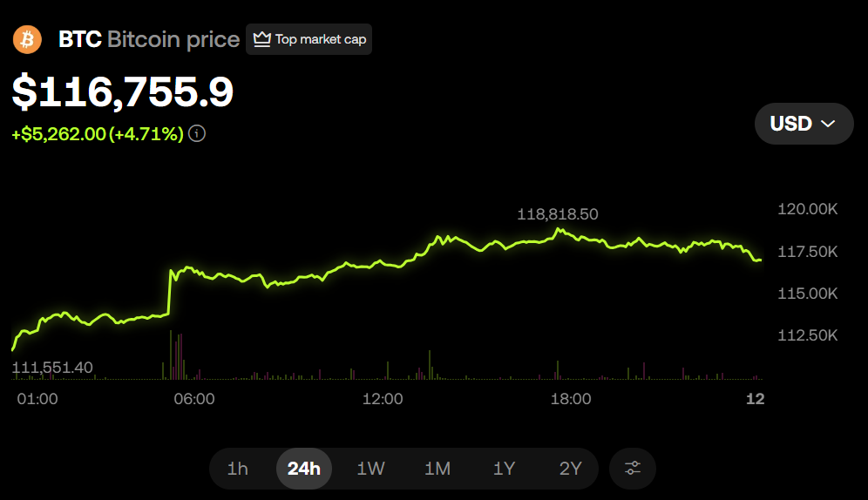Click the crown icon in Top market cap
The height and width of the screenshot is (500, 868).
[261, 39]
